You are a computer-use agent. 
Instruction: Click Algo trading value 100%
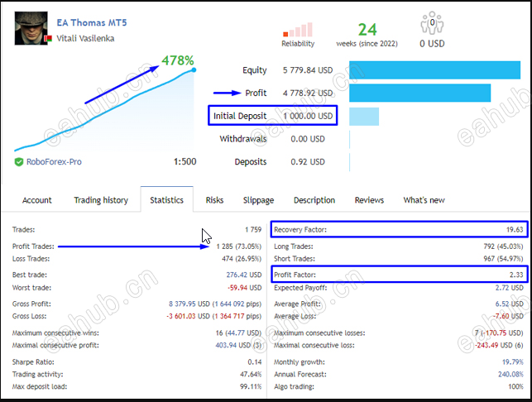click(x=515, y=386)
